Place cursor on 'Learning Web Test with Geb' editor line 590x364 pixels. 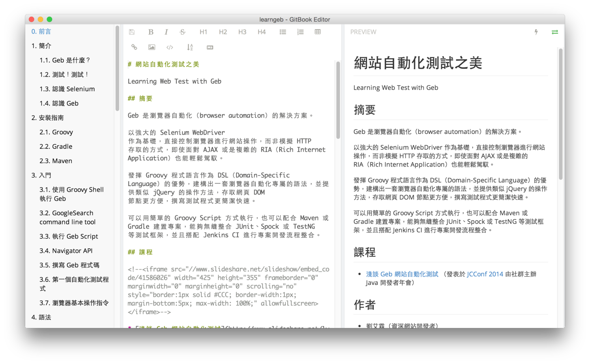[x=174, y=81]
